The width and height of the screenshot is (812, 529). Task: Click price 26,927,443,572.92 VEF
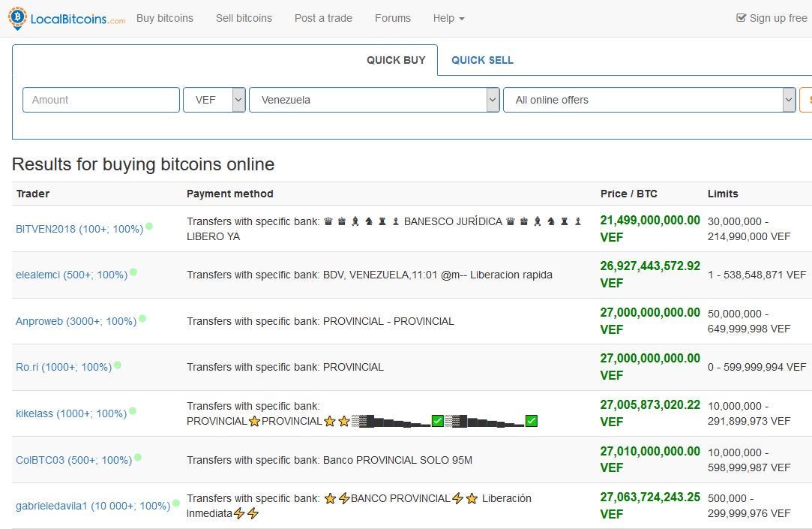[650, 275]
